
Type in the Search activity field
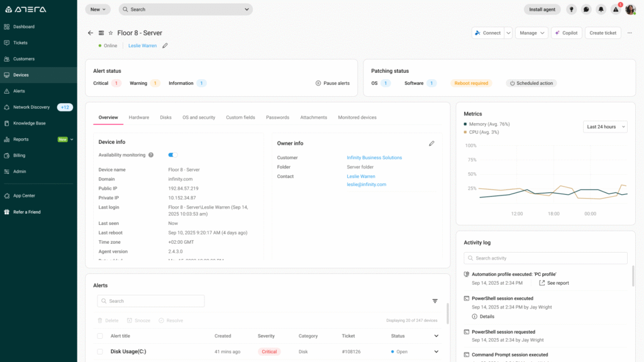545,258
